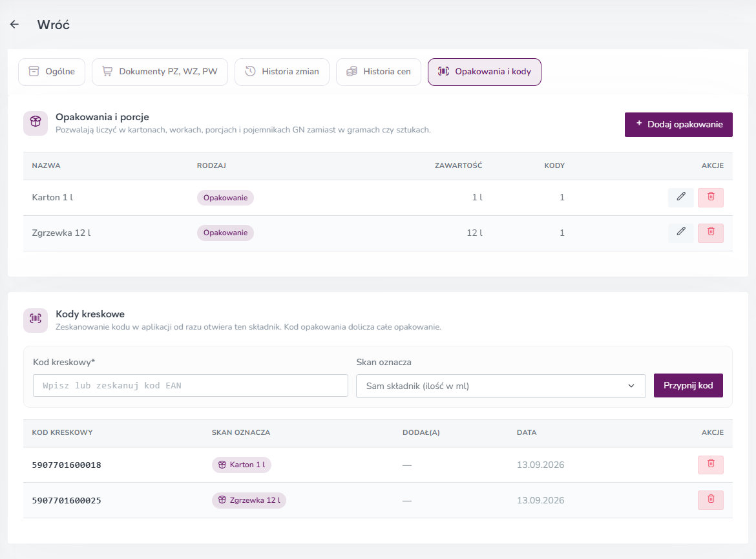This screenshot has width=756, height=559.
Task: Delete barcode 5907701600025
Action: pos(711,500)
